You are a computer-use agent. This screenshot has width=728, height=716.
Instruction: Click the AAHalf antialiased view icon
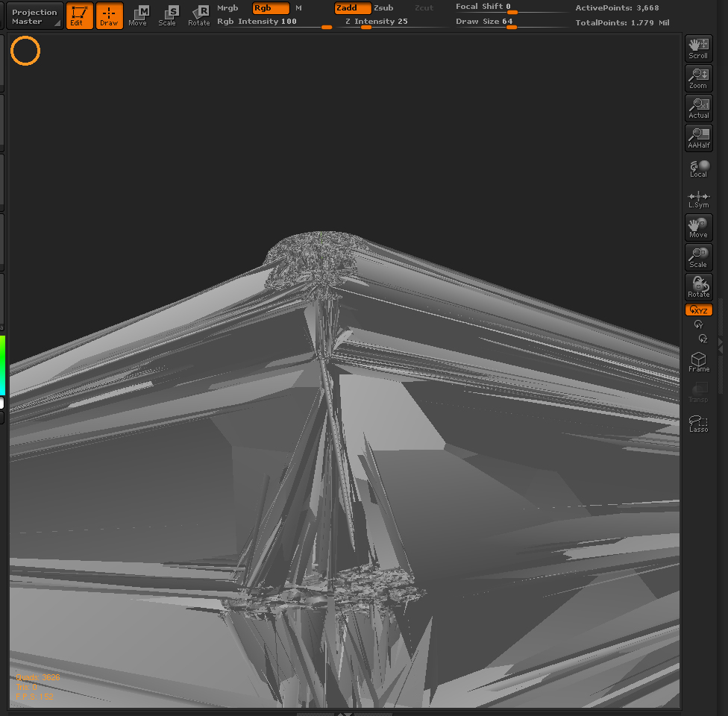point(698,137)
